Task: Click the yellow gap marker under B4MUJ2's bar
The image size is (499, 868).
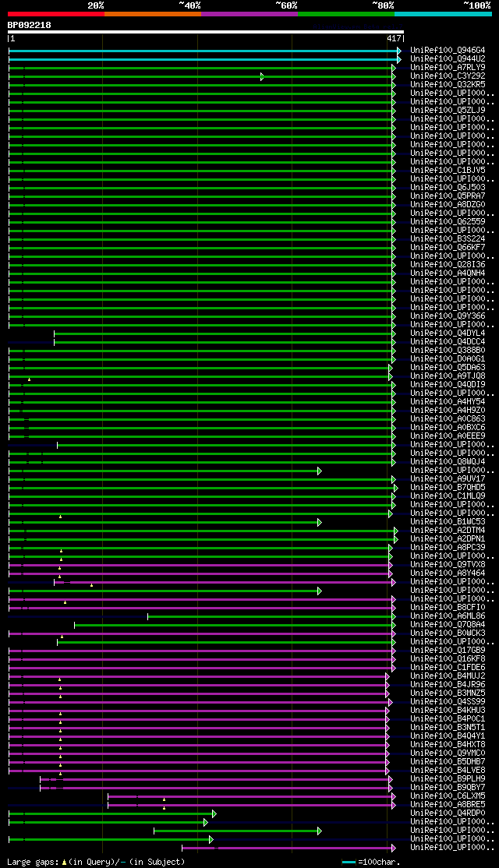Action: [x=60, y=679]
